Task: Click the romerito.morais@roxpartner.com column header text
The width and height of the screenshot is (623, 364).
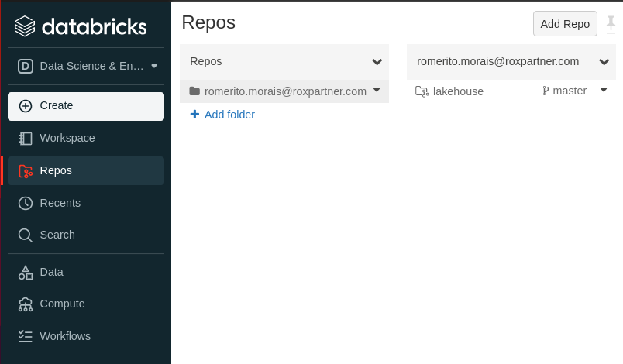Action: (x=497, y=61)
